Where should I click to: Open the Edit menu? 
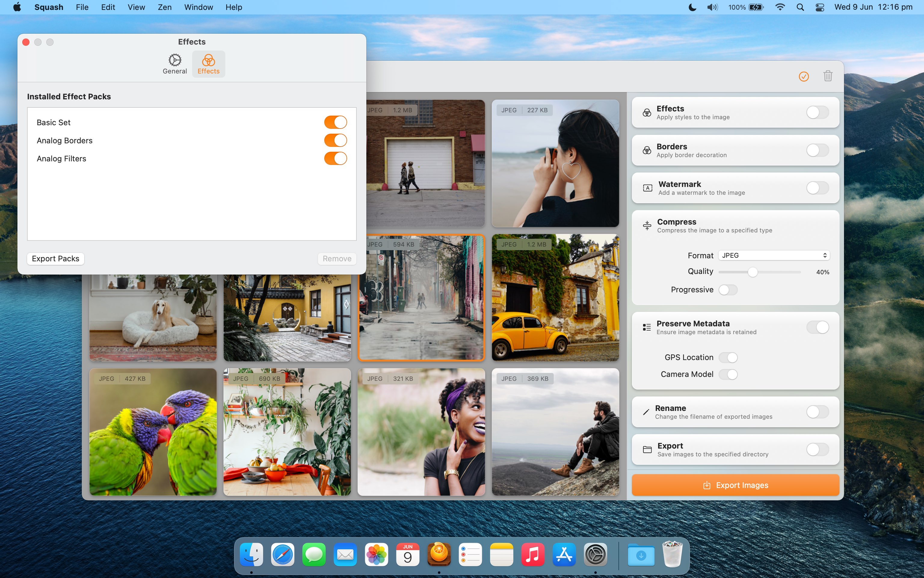pyautogui.click(x=108, y=7)
